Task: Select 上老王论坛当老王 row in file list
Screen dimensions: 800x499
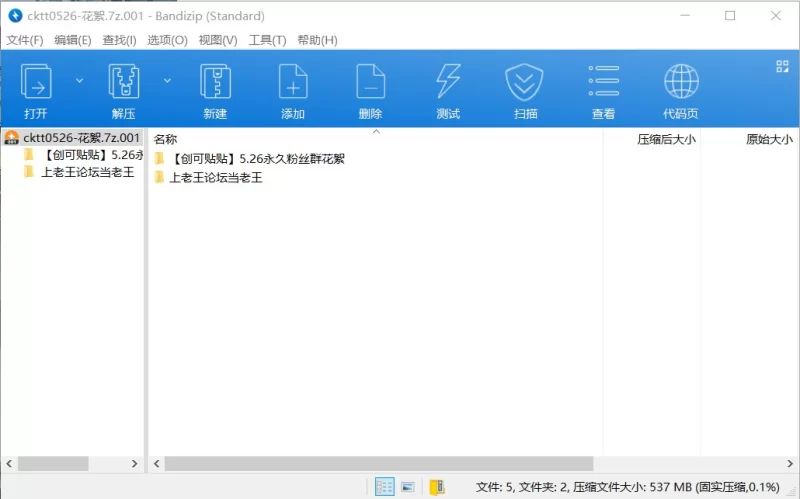Action: click(209, 178)
